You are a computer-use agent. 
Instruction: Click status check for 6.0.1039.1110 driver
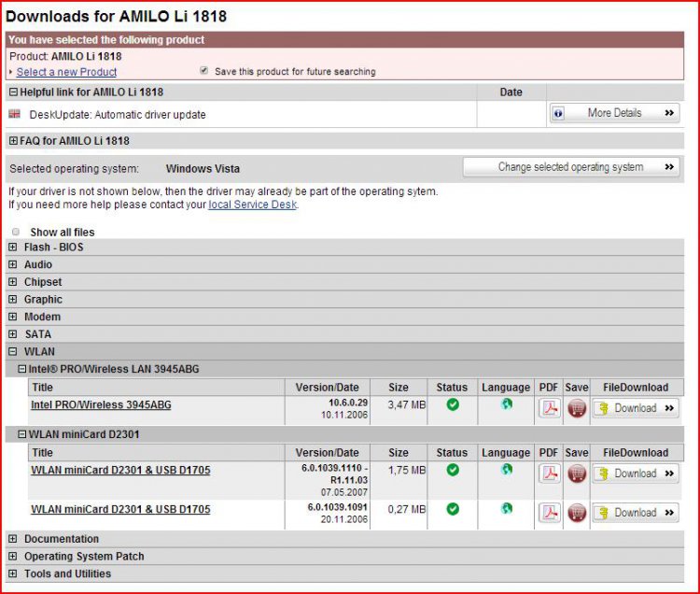point(453,470)
